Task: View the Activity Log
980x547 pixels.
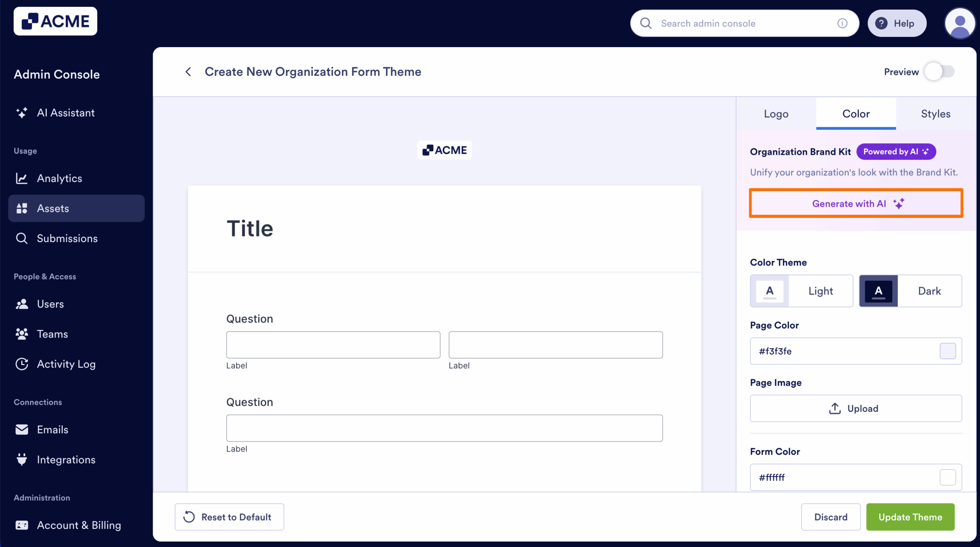Action: pos(66,364)
